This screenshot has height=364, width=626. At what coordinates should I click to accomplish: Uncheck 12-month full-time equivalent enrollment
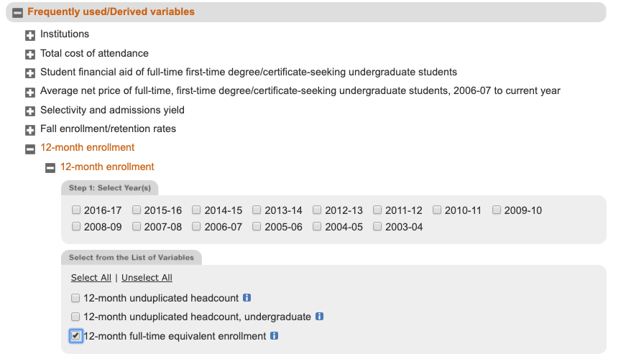point(75,336)
